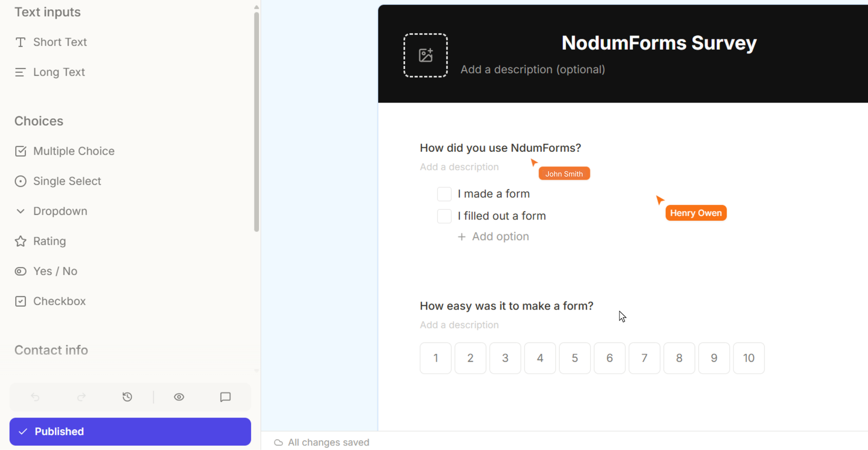The width and height of the screenshot is (868, 450).
Task: Click the redo arrow icon
Action: coord(81,397)
